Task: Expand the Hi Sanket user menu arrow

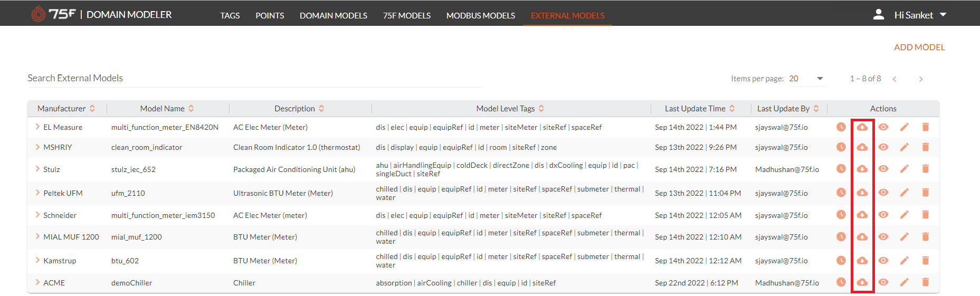Action: (x=943, y=15)
